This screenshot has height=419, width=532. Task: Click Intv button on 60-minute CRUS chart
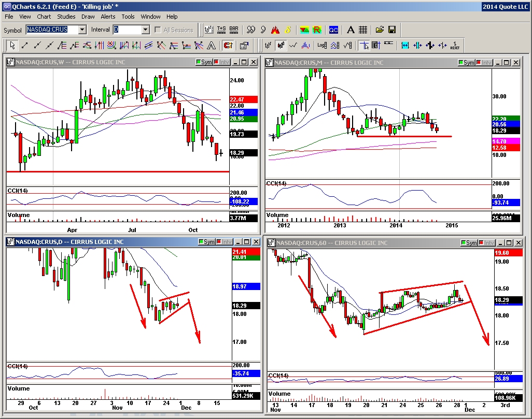(x=486, y=243)
